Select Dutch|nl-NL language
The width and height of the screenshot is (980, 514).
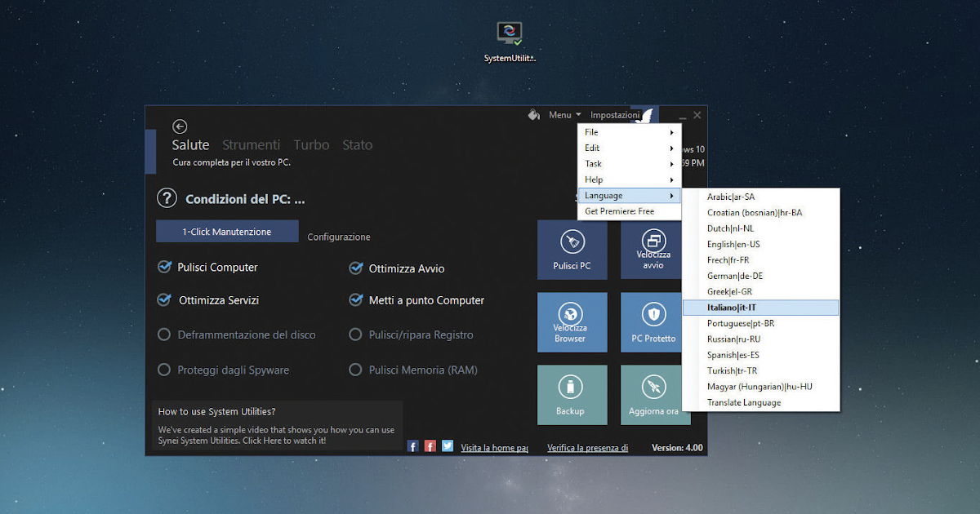(761, 228)
